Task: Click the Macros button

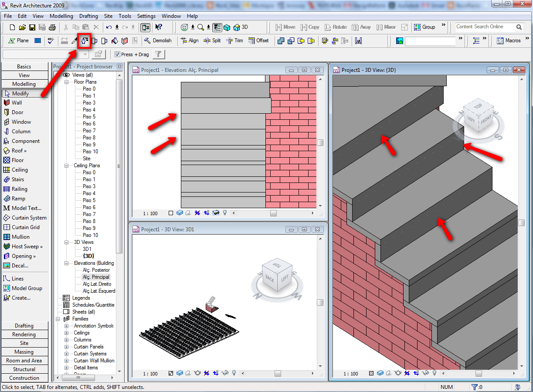Action: click(x=509, y=41)
